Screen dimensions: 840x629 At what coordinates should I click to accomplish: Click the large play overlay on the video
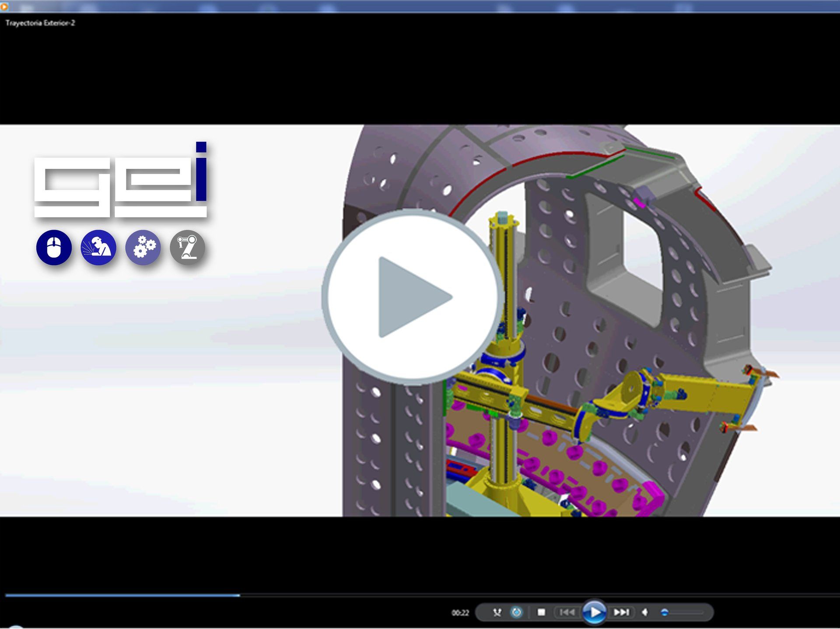click(413, 297)
